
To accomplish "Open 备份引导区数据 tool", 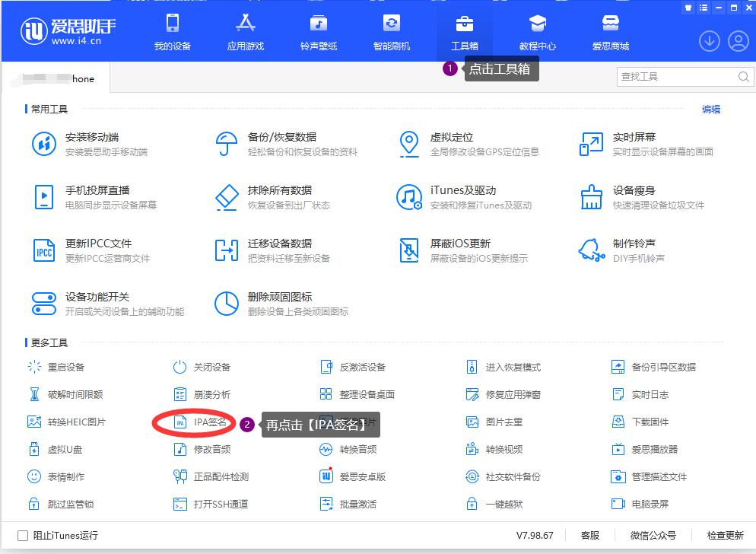I will coord(654,368).
